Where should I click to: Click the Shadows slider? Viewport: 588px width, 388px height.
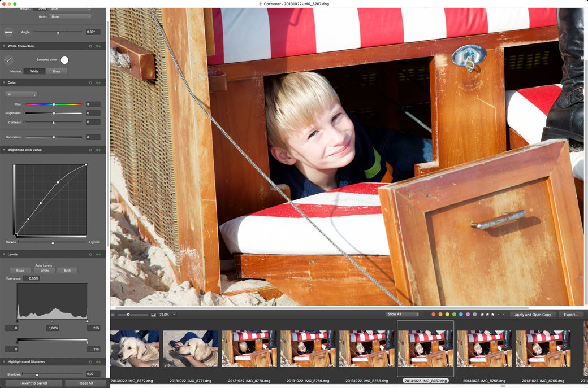(53, 374)
